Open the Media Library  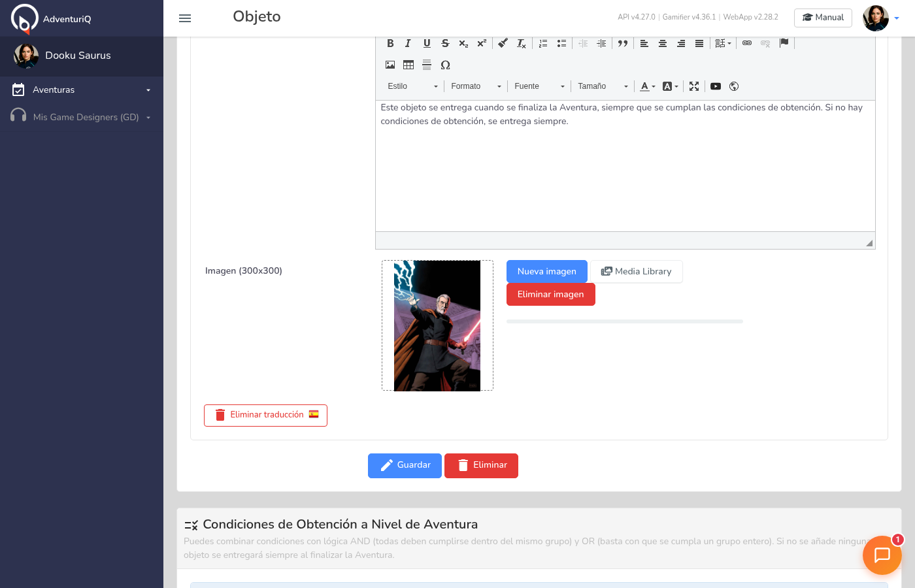coord(637,271)
